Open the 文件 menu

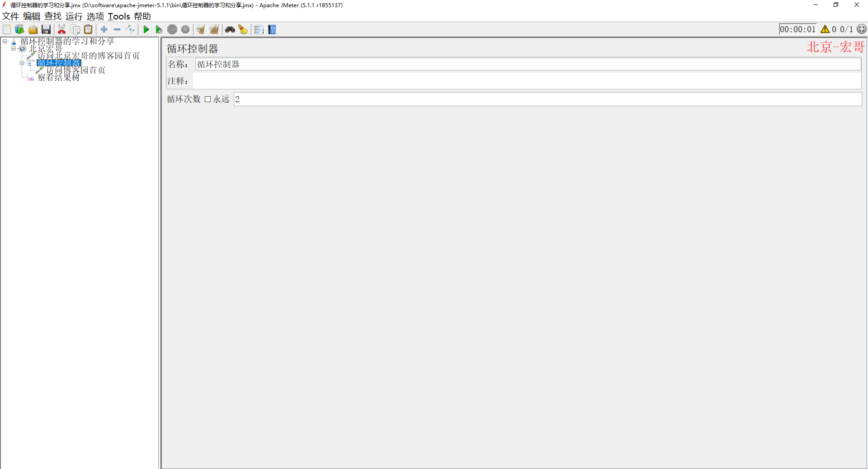(10, 16)
